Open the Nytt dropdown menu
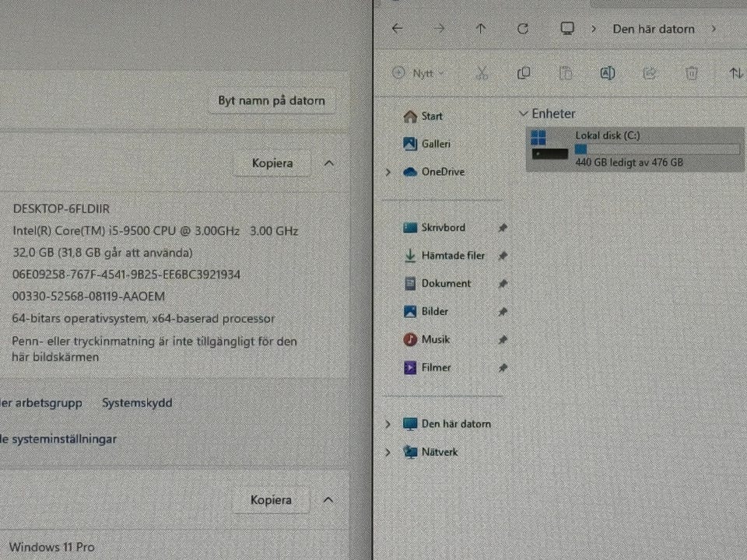This screenshot has width=747, height=560. point(419,73)
